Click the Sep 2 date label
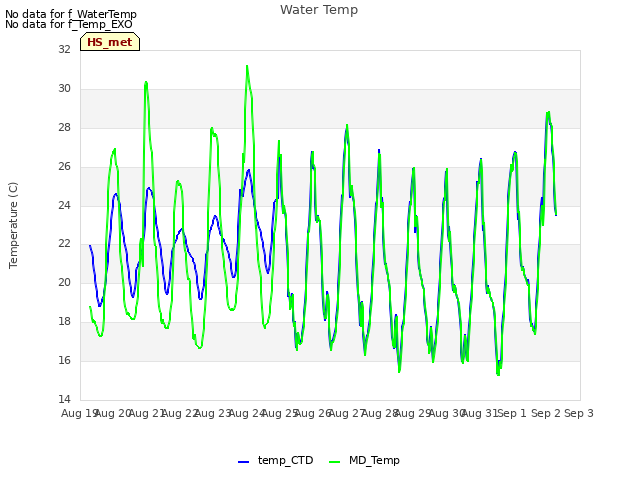The image size is (640, 480). coord(546,413)
